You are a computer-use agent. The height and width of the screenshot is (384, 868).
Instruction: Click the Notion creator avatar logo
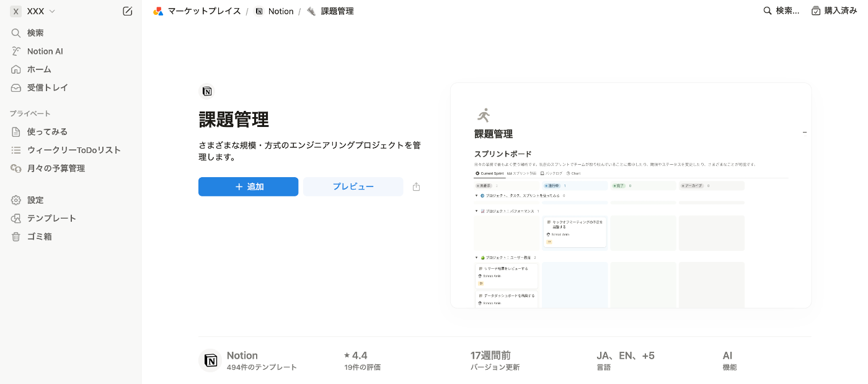210,360
